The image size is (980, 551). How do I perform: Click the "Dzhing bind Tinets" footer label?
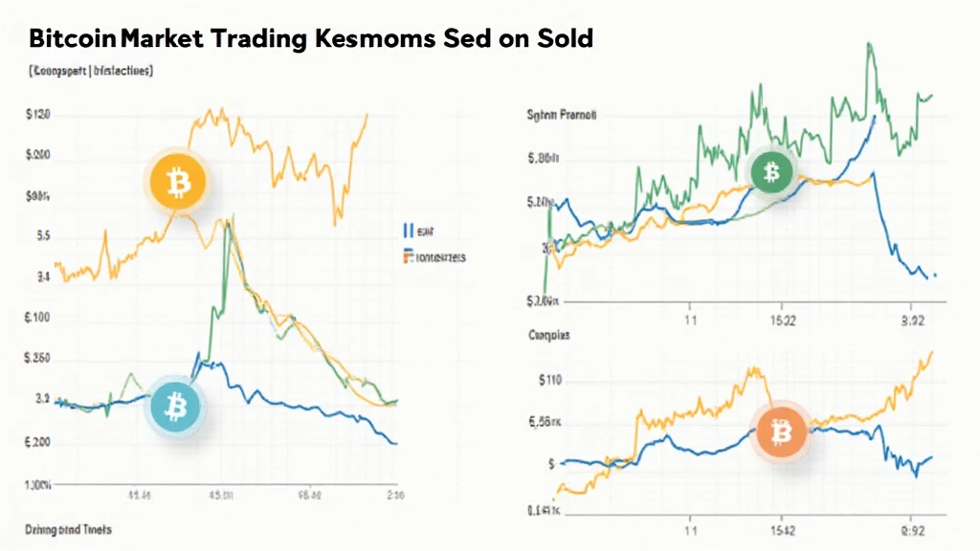(x=62, y=529)
